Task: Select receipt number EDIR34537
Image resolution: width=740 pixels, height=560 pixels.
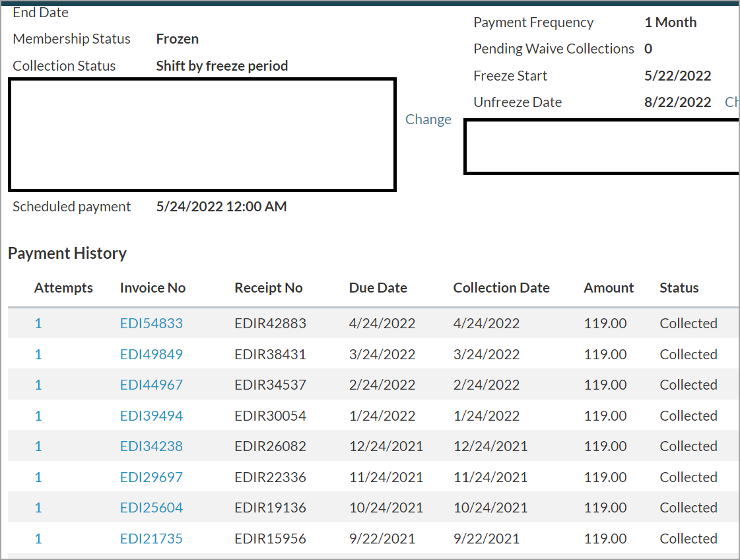Action: (x=270, y=385)
